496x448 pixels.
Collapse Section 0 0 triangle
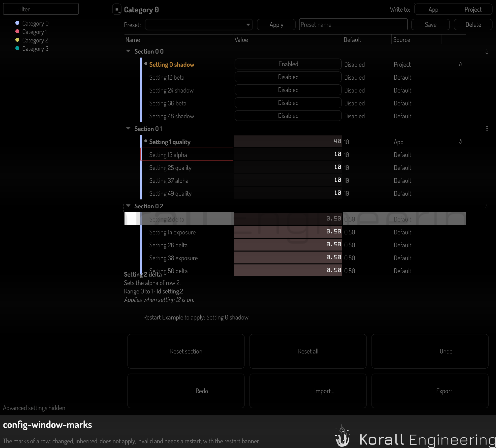(x=128, y=51)
